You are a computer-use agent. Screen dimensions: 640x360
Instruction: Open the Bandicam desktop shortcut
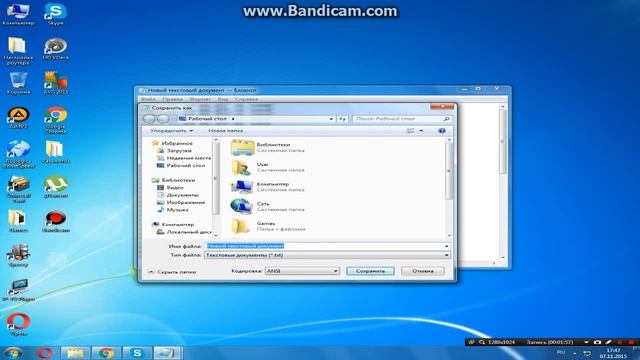[56, 222]
